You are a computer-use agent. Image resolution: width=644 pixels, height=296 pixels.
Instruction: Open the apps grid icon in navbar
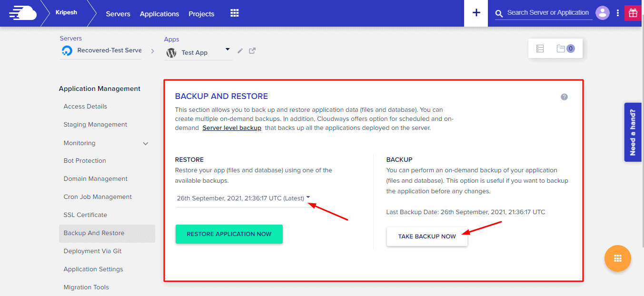(x=234, y=13)
